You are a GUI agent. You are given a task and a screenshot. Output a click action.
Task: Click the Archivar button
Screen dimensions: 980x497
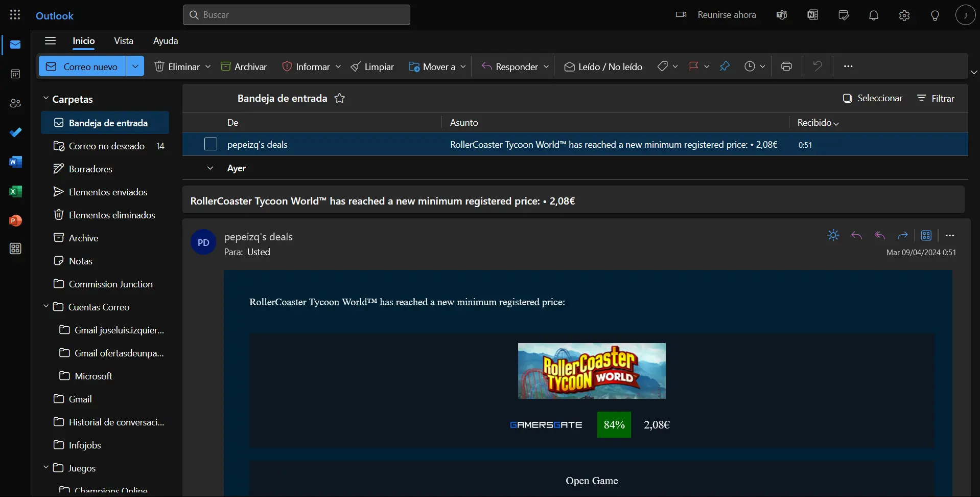(244, 66)
